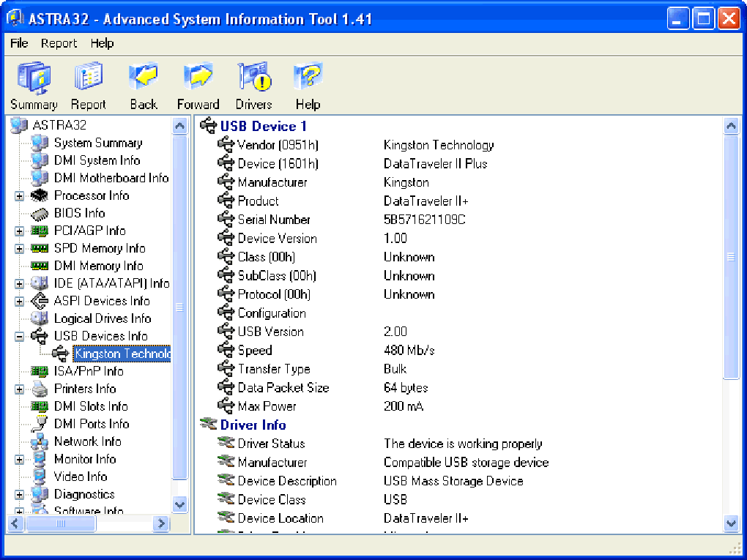Image resolution: width=747 pixels, height=560 pixels.
Task: Select the ASTRA32 root node icon
Action: [x=19, y=125]
